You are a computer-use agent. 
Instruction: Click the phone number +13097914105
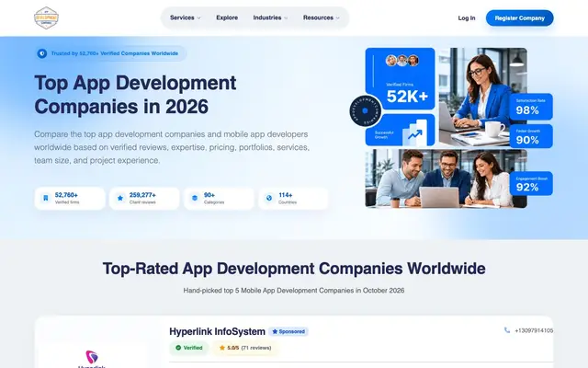coord(534,330)
